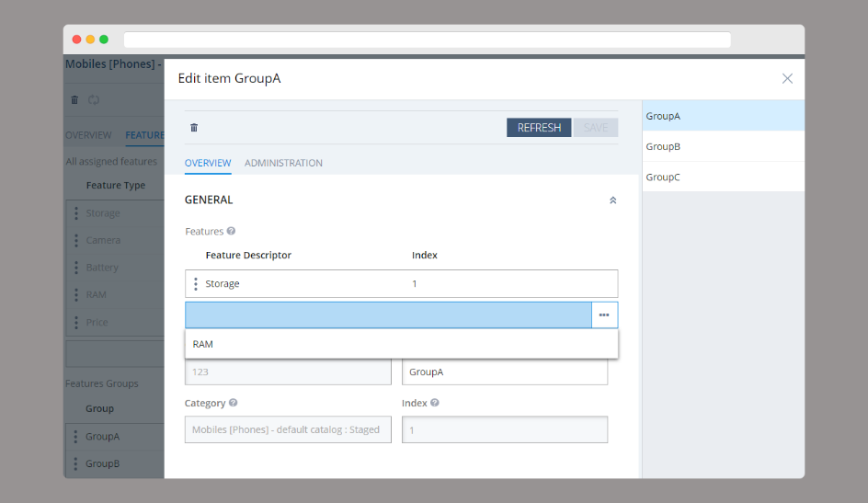Click the SAVE button

point(596,128)
